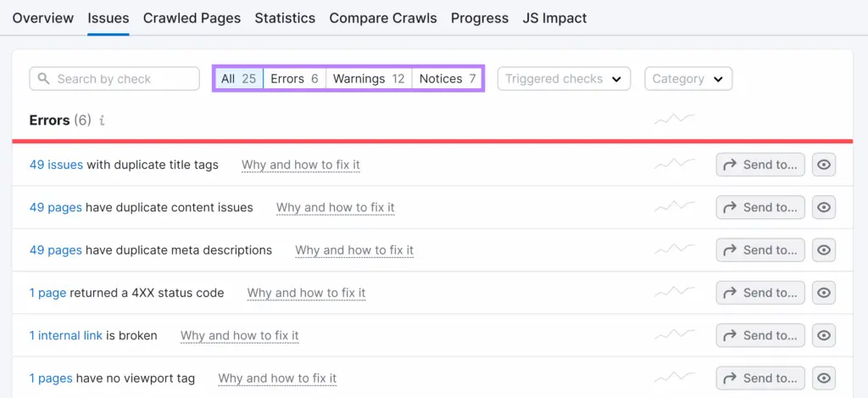The height and width of the screenshot is (398, 868).
Task: Toggle eye icon for duplicate content issues row
Action: click(x=824, y=207)
